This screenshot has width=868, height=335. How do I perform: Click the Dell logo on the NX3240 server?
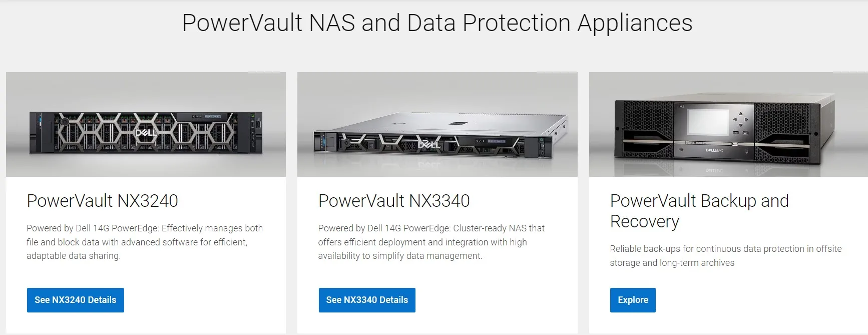[146, 132]
